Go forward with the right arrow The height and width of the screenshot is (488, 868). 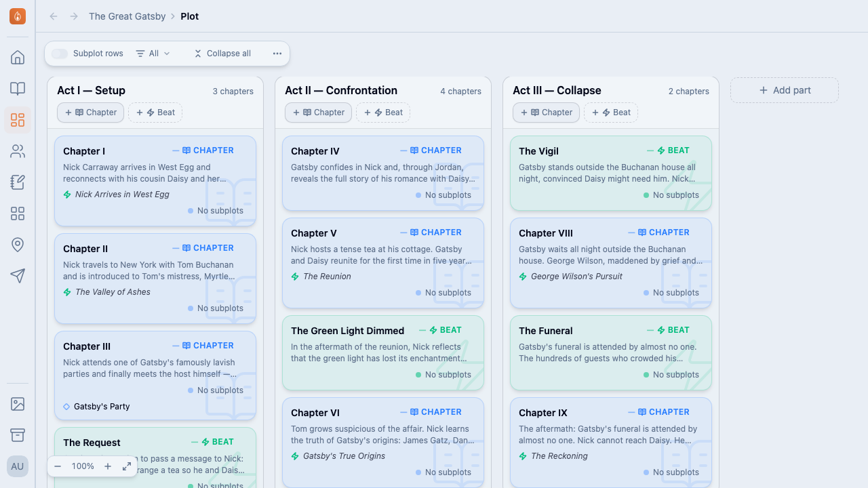pos(74,16)
